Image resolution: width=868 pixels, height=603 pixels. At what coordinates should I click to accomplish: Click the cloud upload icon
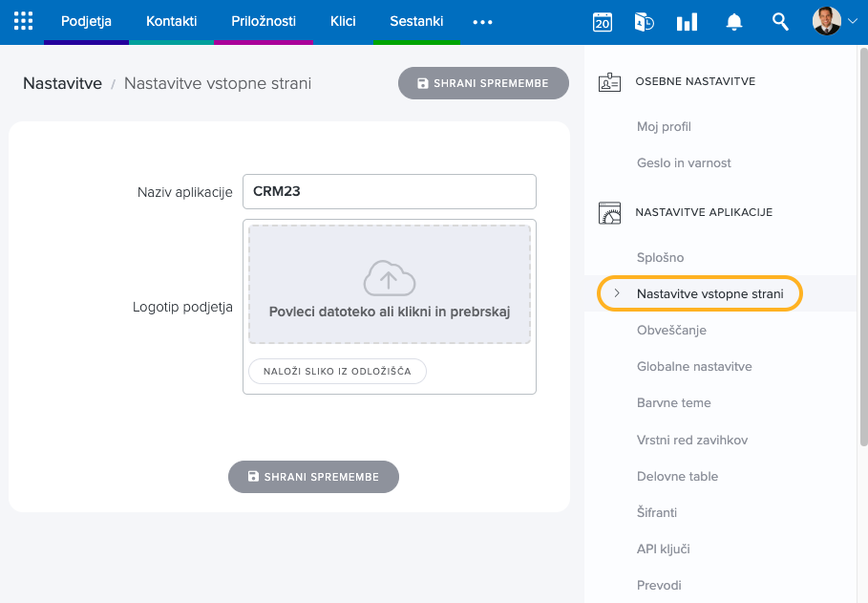[x=390, y=278]
